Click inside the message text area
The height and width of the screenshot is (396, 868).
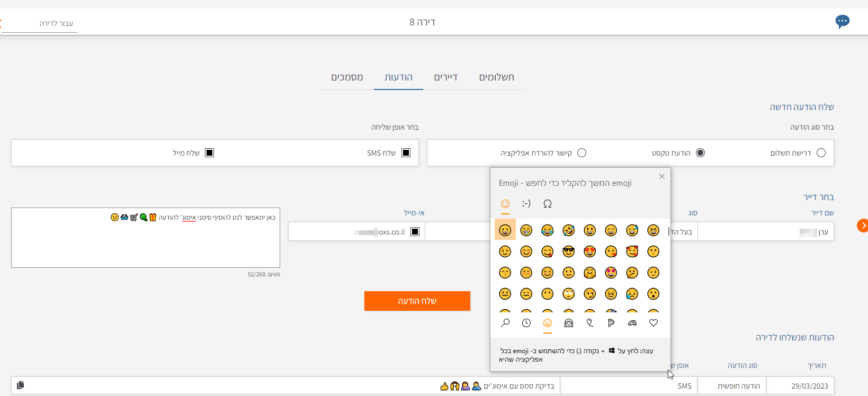[146, 244]
